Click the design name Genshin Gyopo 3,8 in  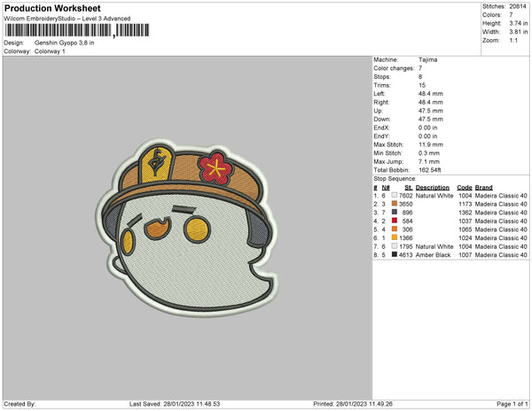coord(65,43)
